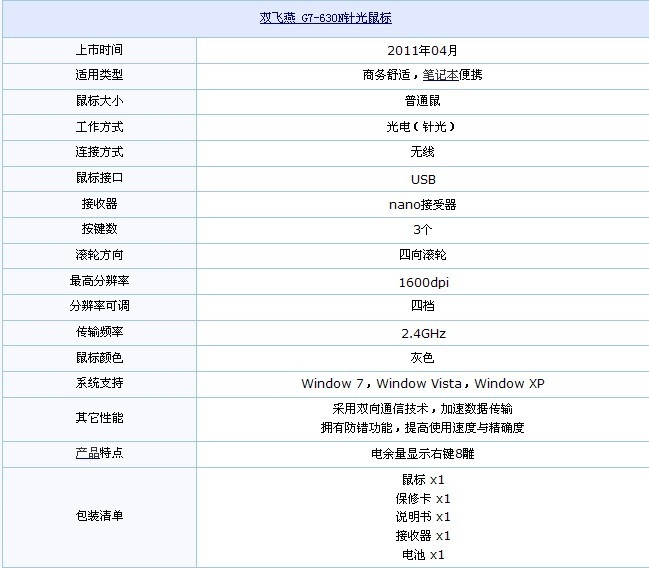Viewport: 649px width, 568px height.
Task: Open the 笔记本 link in 适用类型 row
Action: (x=440, y=75)
